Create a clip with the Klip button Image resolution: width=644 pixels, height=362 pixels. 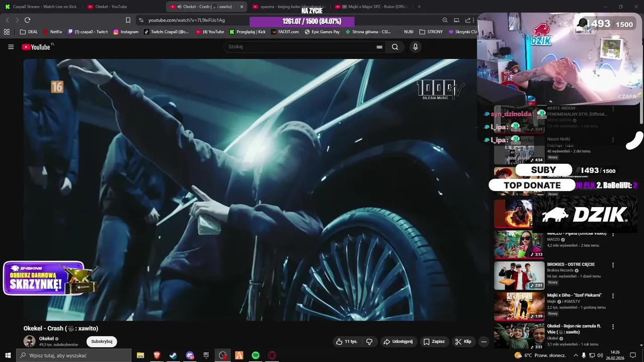pyautogui.click(x=463, y=341)
